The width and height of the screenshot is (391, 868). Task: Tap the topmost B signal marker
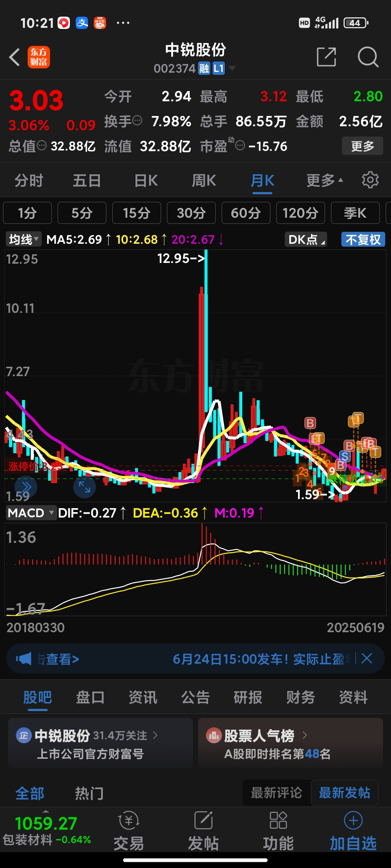click(x=310, y=423)
